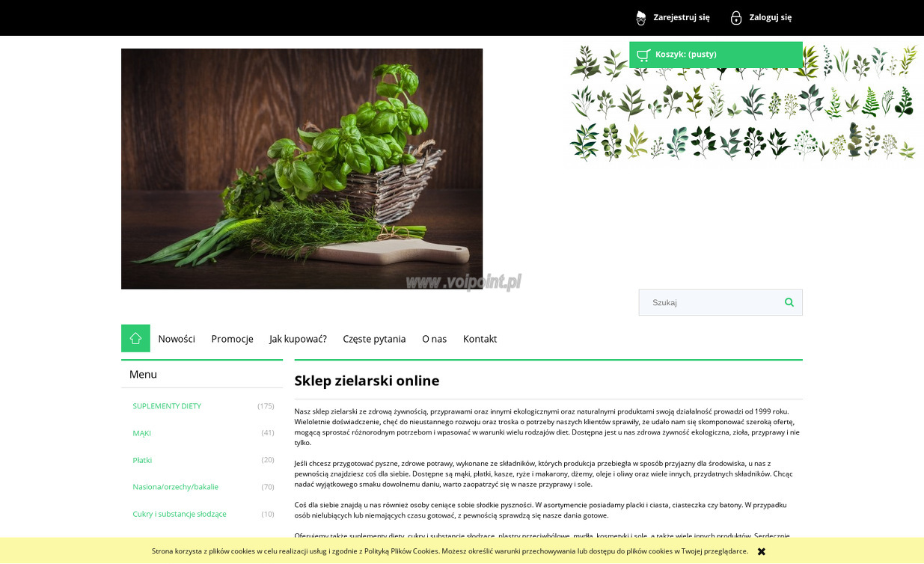
Task: Click the green home icon in navigation
Action: tap(135, 338)
